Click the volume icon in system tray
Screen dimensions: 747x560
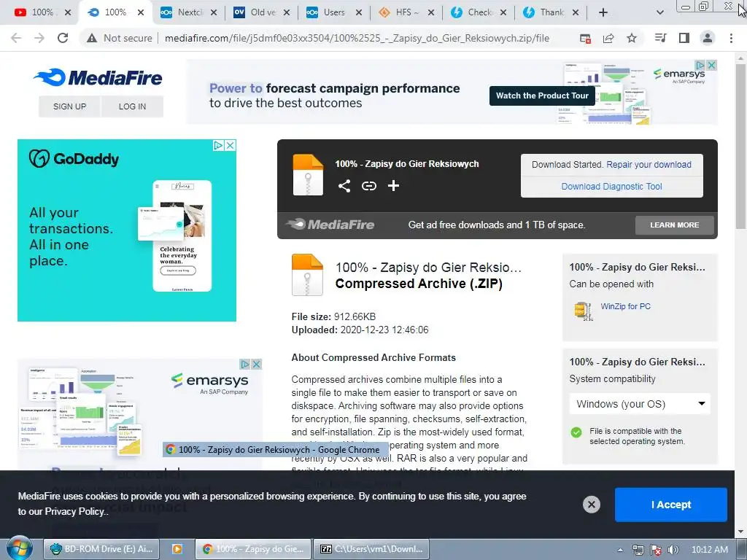673,550
